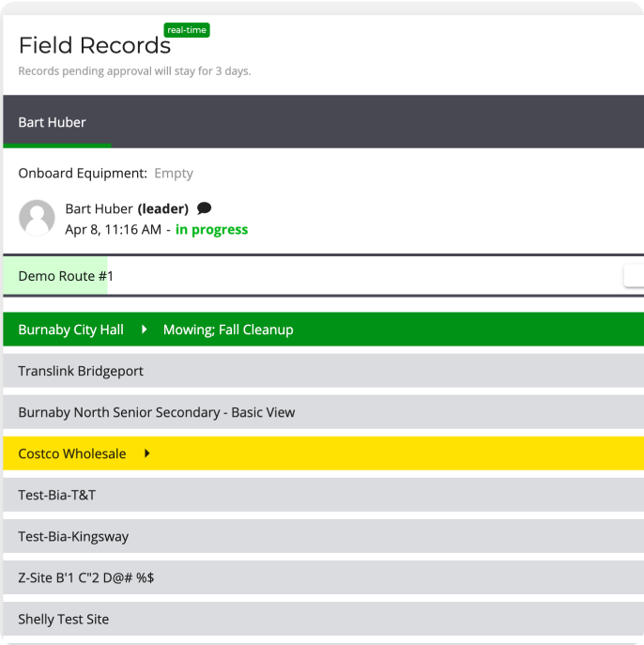Click the Burnaby City Hall site name
This screenshot has height=645, width=644.
(x=70, y=330)
